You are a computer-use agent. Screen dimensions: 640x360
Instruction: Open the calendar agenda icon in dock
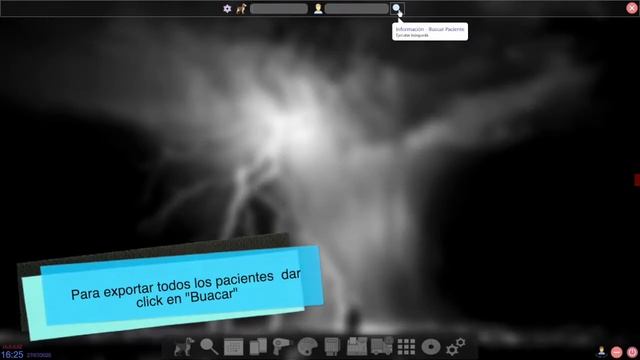tap(234, 347)
